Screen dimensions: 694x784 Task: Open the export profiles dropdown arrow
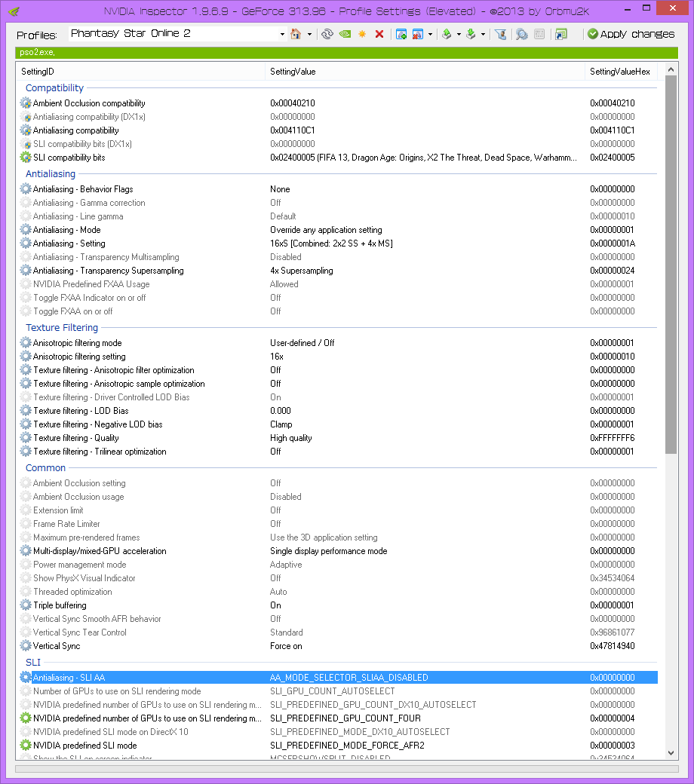[459, 35]
